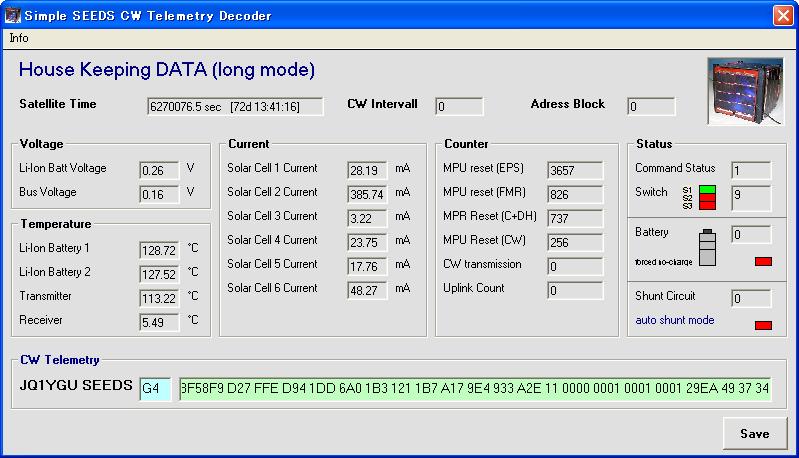Click the 'House Keeping DATA (long mode)' heading
The height and width of the screenshot is (458, 799).
pyautogui.click(x=167, y=70)
